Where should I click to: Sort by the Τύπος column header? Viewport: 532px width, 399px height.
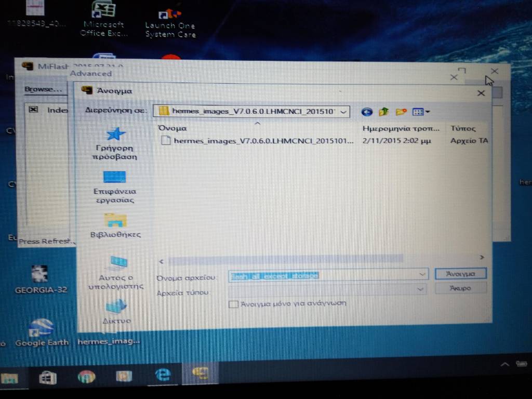click(463, 129)
